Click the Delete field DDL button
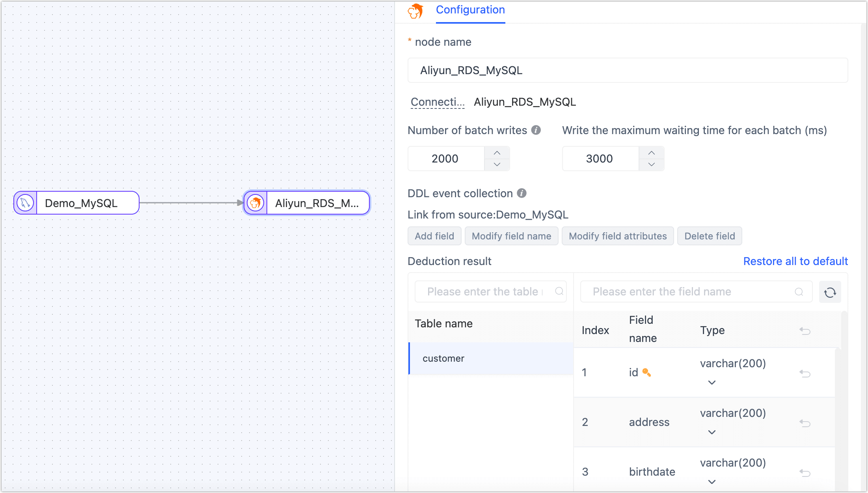The image size is (868, 493). (x=710, y=236)
